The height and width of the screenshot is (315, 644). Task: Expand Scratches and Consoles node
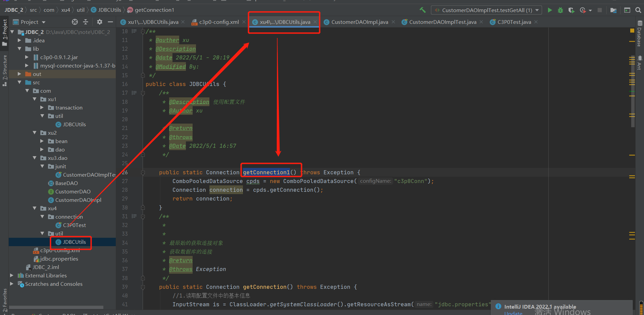12,284
